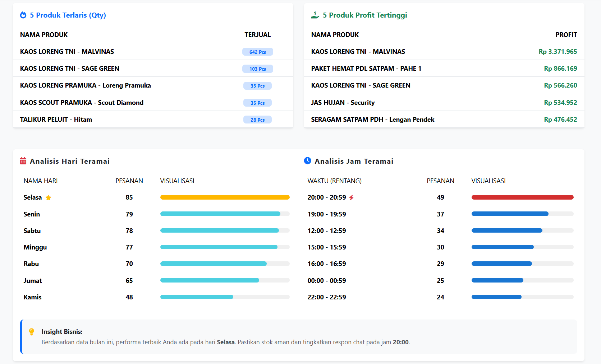Screen dimensions: 601x364
Task: Click the lightbulb icon in Insight Bisnis
Action: pyautogui.click(x=32, y=332)
